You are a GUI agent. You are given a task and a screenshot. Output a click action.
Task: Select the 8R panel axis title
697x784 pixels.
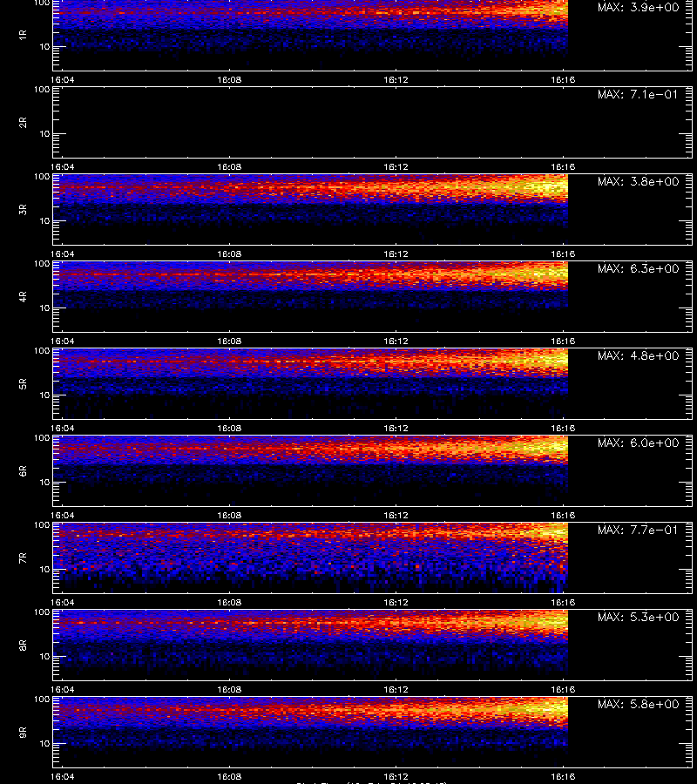pos(23,645)
